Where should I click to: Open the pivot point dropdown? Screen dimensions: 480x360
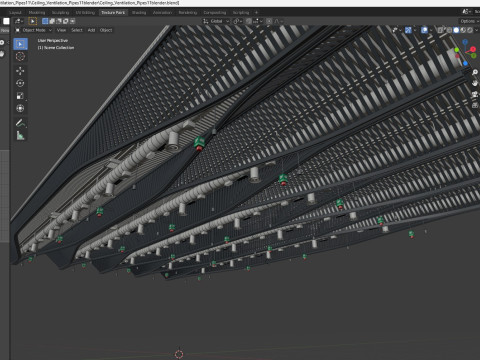point(237,21)
